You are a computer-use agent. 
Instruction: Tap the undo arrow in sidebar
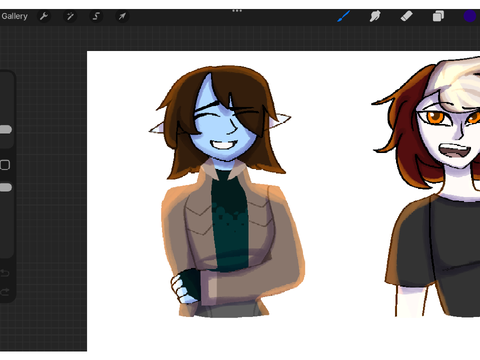point(5,273)
